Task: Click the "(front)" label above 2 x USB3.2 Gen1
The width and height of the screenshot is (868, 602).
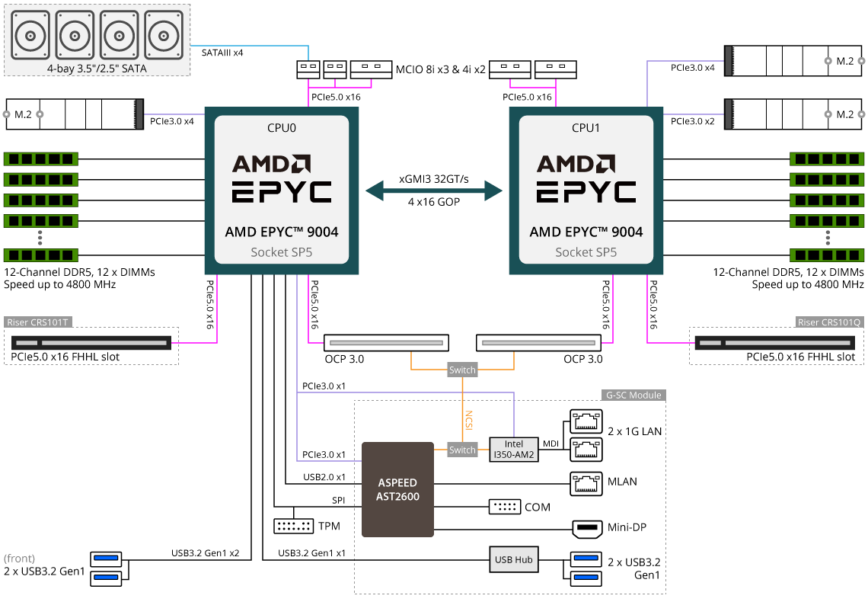Action: 19,559
